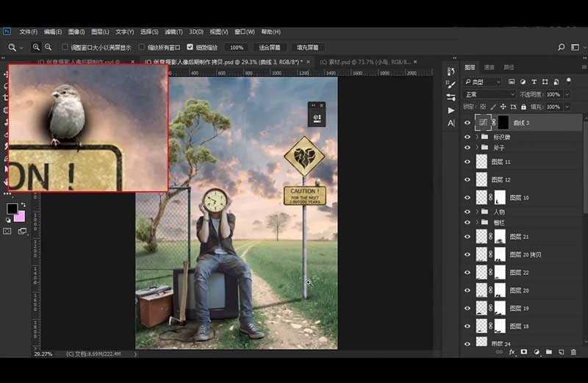Open new adjustment layer icon
Viewport: 588px width, 383px height.
(x=537, y=352)
